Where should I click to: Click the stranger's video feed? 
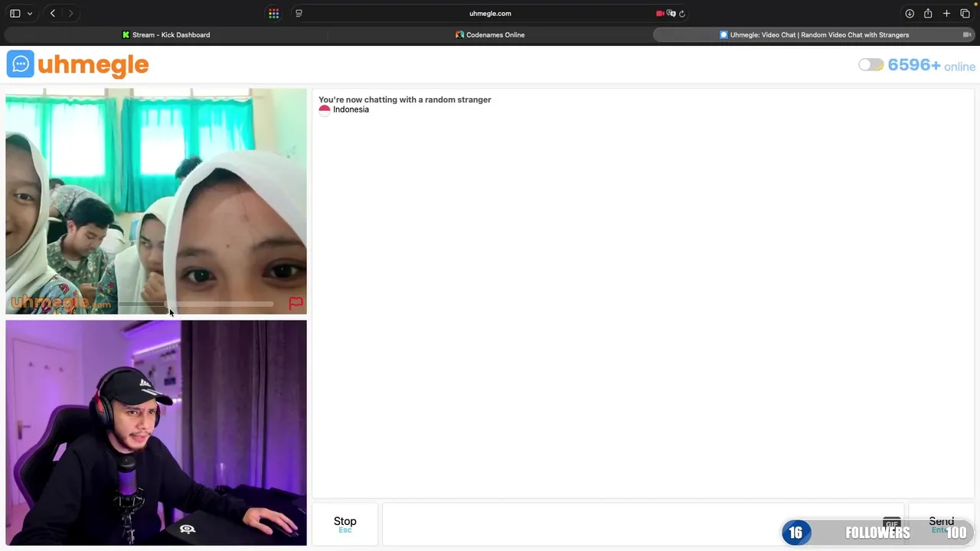click(x=156, y=201)
